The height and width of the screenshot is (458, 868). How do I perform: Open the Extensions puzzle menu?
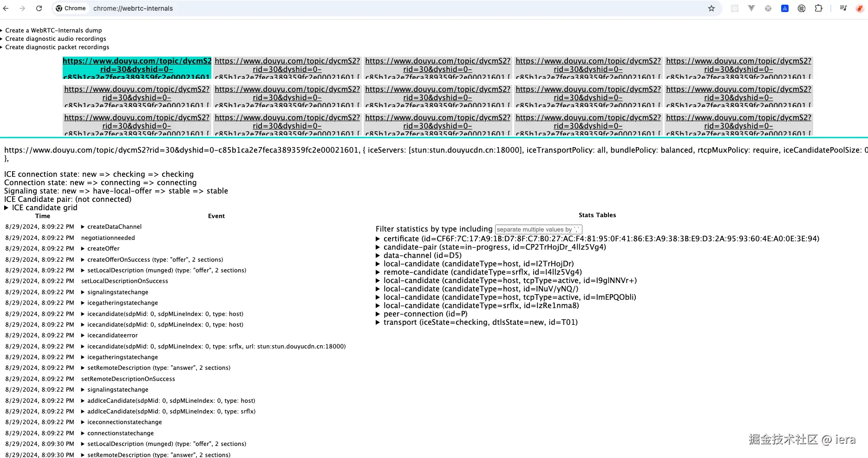[818, 8]
